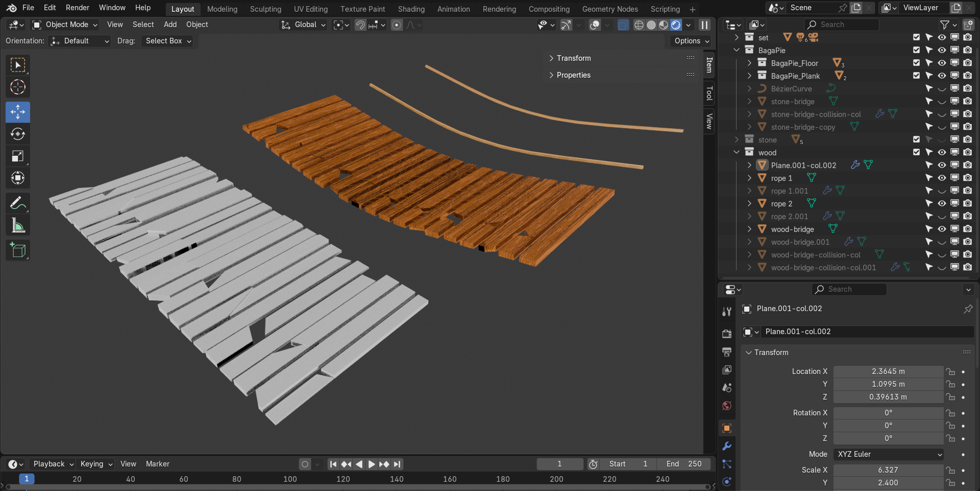Screen dimensions: 980x491
Task: Choose the Add Cube tool
Action: click(18, 250)
